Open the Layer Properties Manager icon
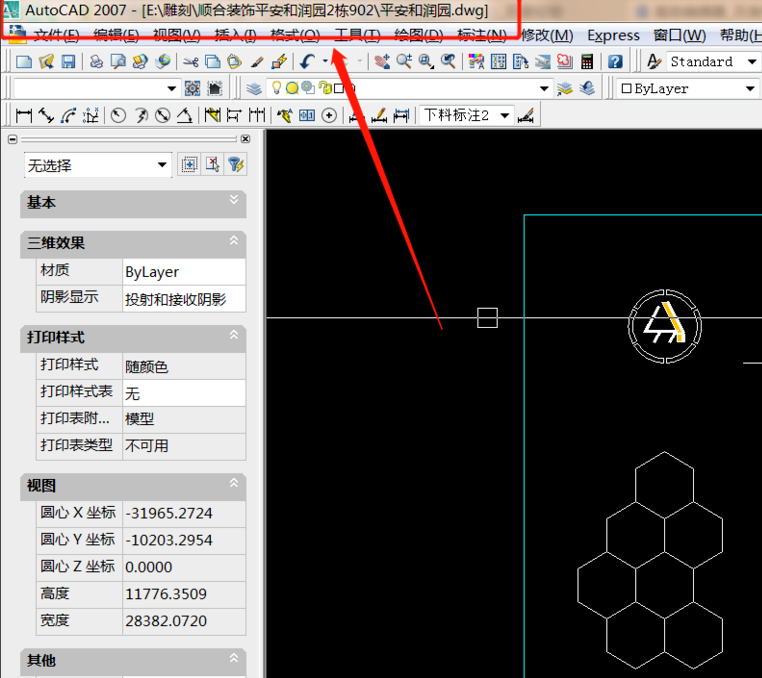The image size is (762, 678). [254, 88]
